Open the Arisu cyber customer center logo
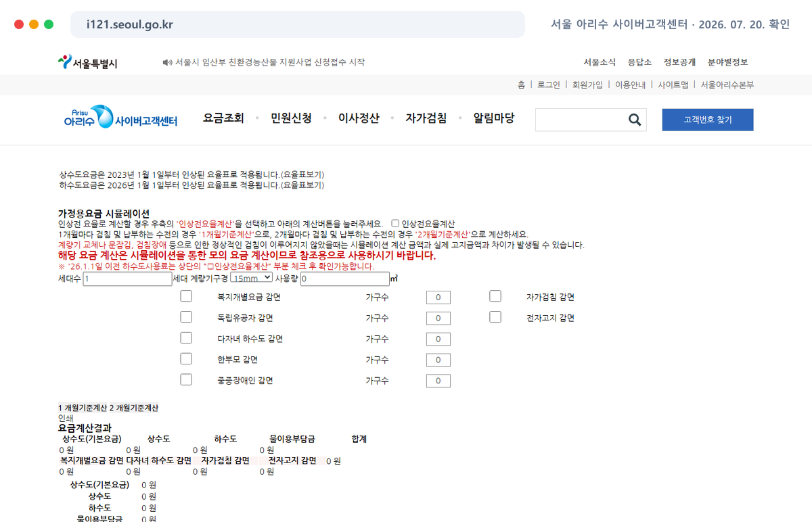The width and height of the screenshot is (812, 522). [x=120, y=118]
